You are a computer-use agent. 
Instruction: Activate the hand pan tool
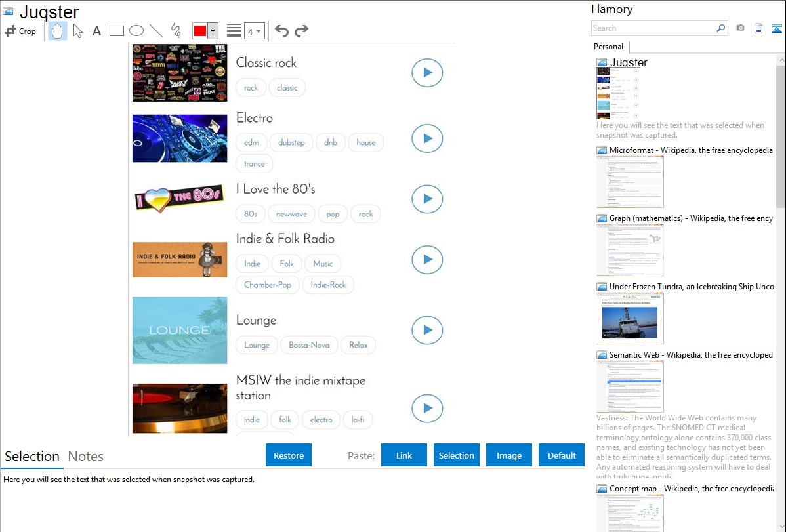(58, 31)
